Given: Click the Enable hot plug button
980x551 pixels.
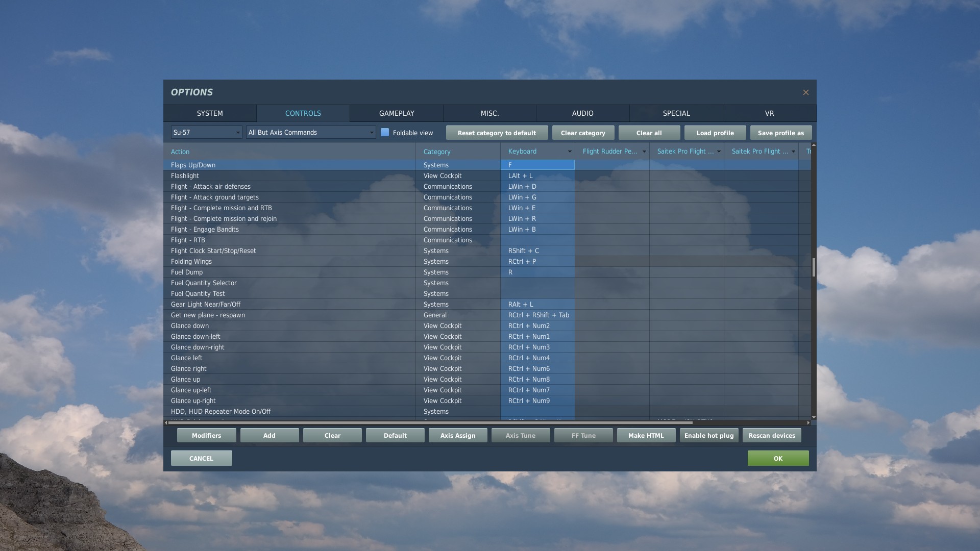Looking at the screenshot, I should 709,435.
